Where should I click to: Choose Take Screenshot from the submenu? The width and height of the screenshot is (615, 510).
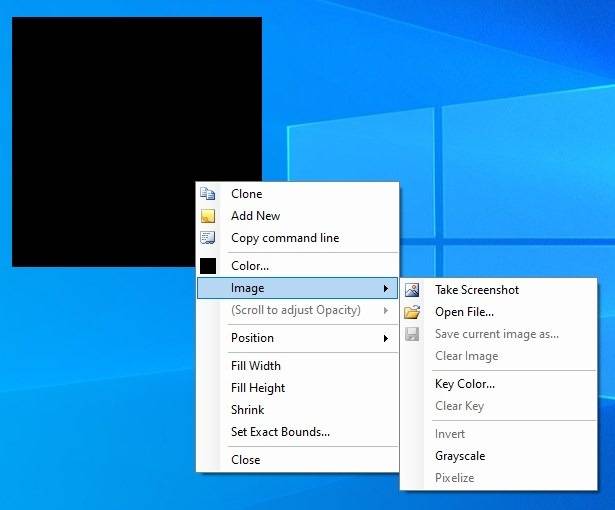499,290
